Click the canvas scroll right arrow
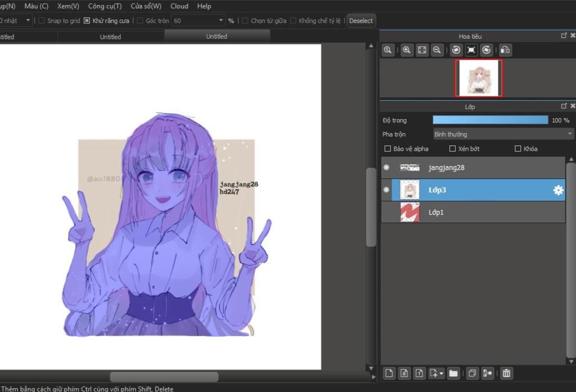Screen dimensions: 576x392 point(373,377)
